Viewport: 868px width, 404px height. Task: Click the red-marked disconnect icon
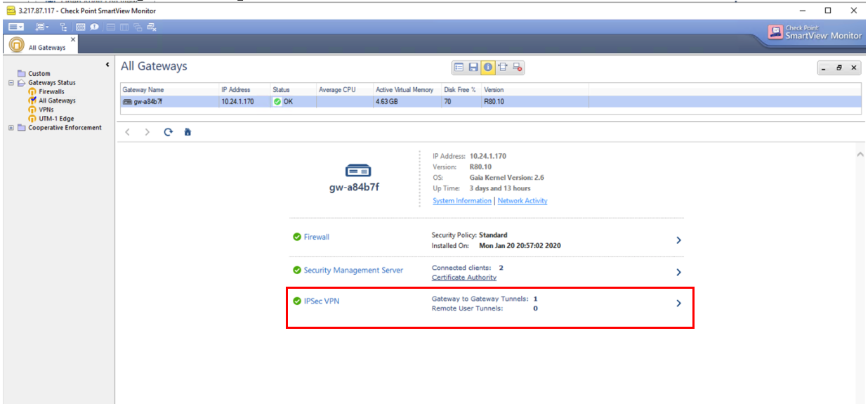click(x=518, y=67)
